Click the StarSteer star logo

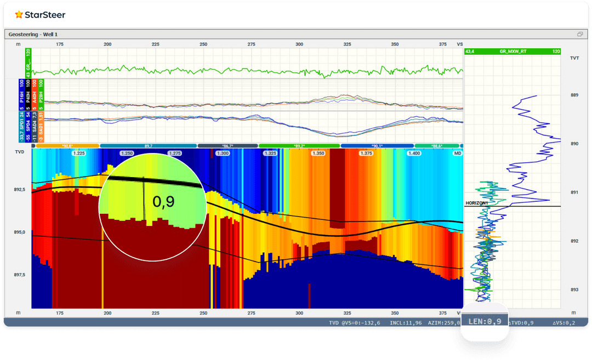(19, 15)
